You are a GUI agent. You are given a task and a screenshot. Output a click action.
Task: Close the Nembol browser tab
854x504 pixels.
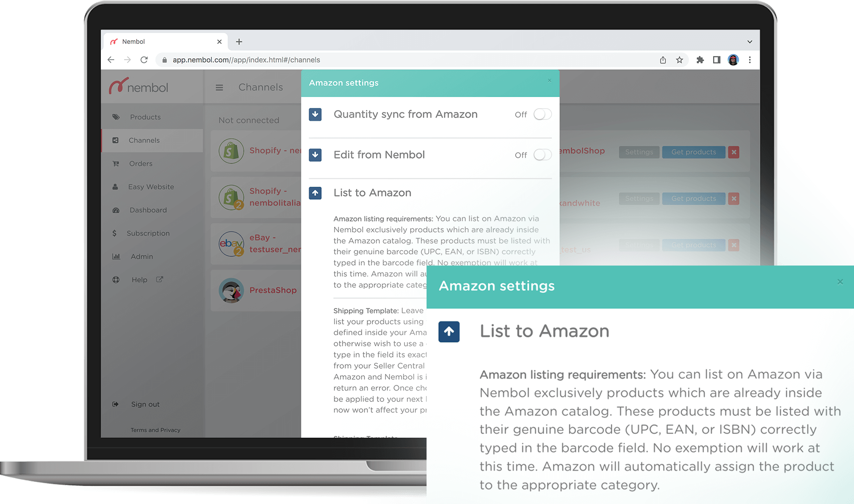tap(219, 42)
